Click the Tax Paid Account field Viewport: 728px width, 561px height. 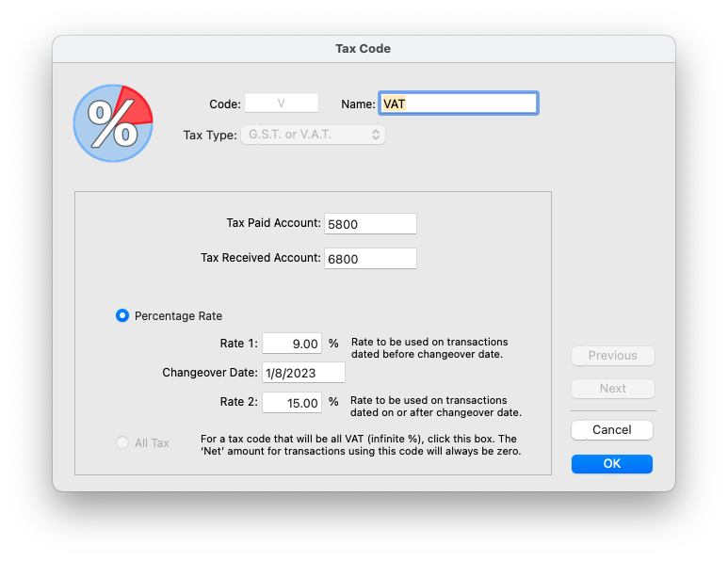(370, 224)
